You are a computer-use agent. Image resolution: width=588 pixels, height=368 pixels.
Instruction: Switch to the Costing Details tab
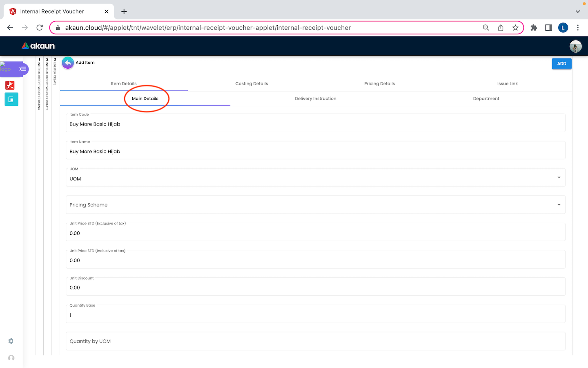pos(252,84)
